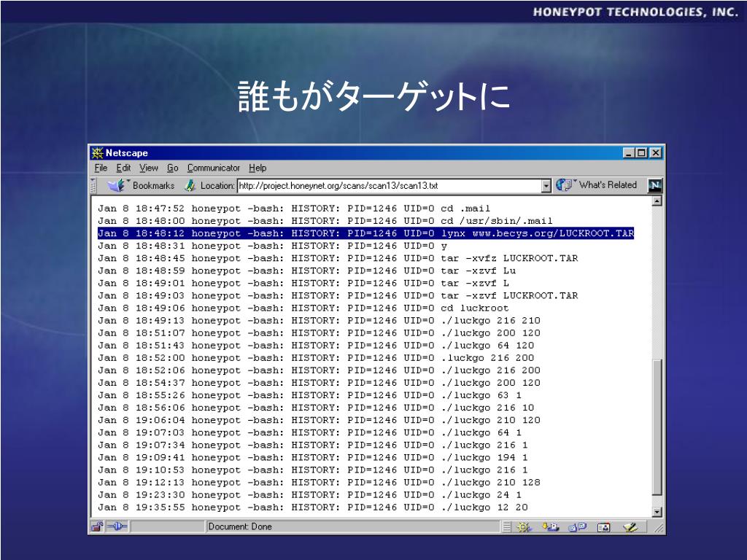Click the line 'tar -xzvf Lu'
This screenshot has height=560, width=747.
(306, 271)
